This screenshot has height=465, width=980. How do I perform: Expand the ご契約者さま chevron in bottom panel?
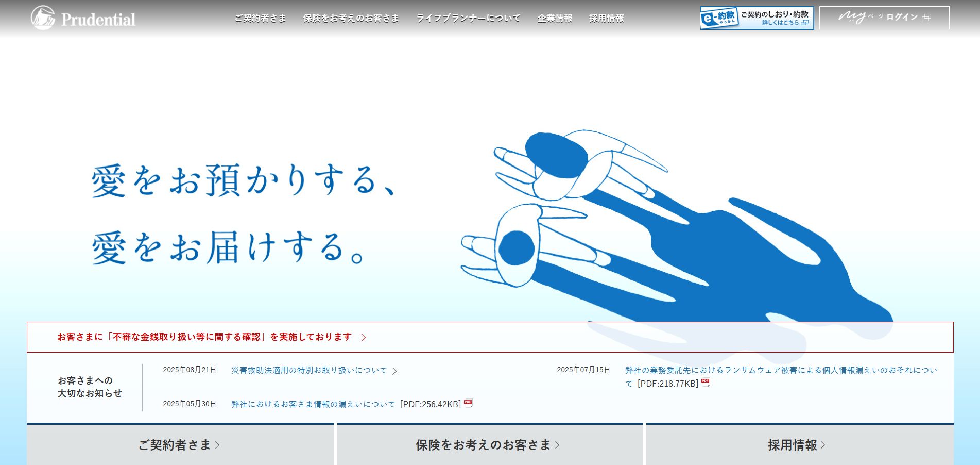click(x=217, y=445)
